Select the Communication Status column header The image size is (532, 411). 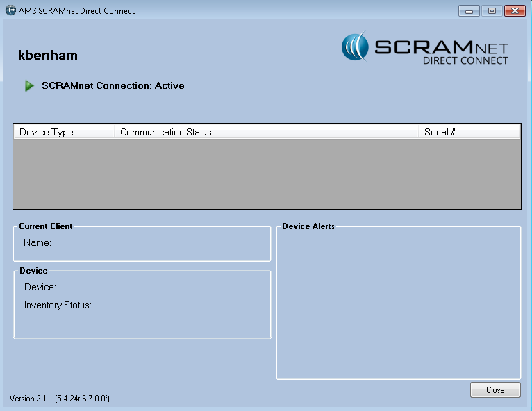(x=267, y=132)
